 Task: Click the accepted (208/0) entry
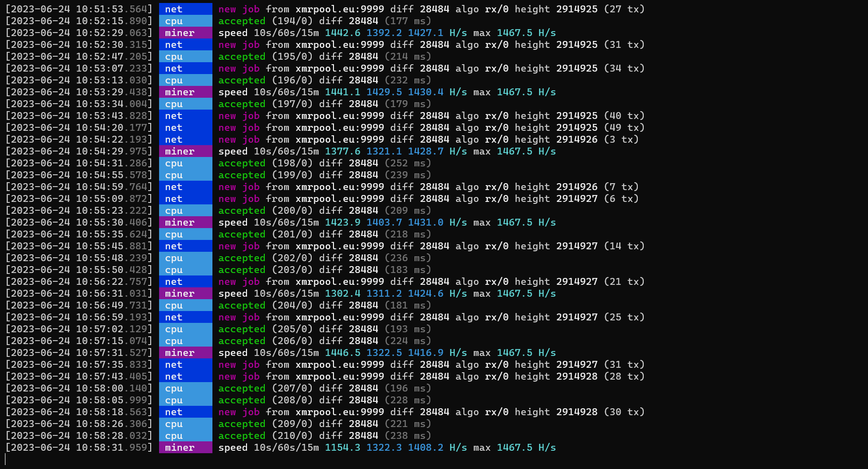325,400
